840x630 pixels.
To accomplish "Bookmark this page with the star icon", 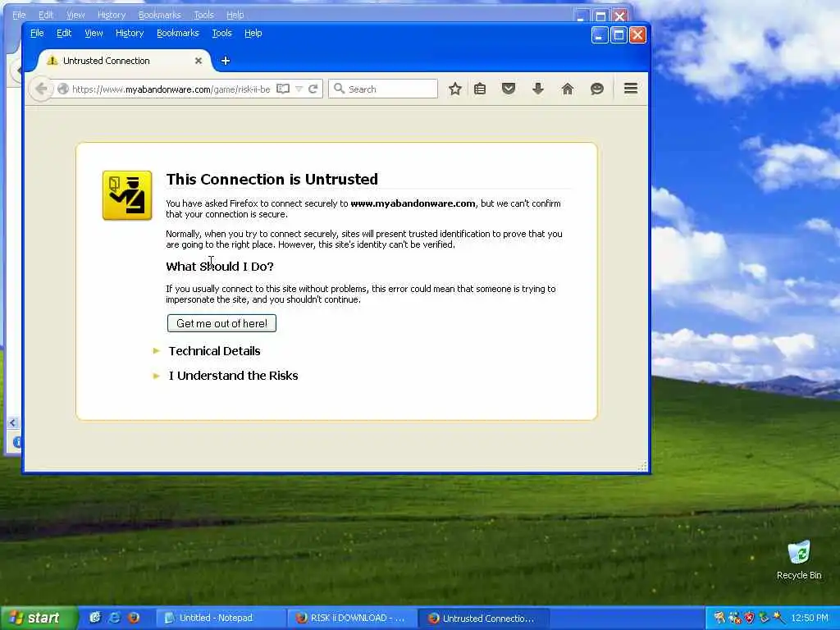I will coord(454,89).
